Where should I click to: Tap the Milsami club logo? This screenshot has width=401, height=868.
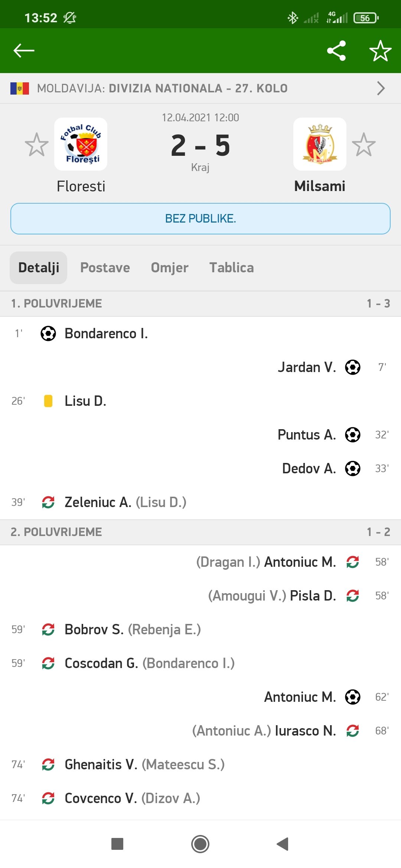coord(320,144)
